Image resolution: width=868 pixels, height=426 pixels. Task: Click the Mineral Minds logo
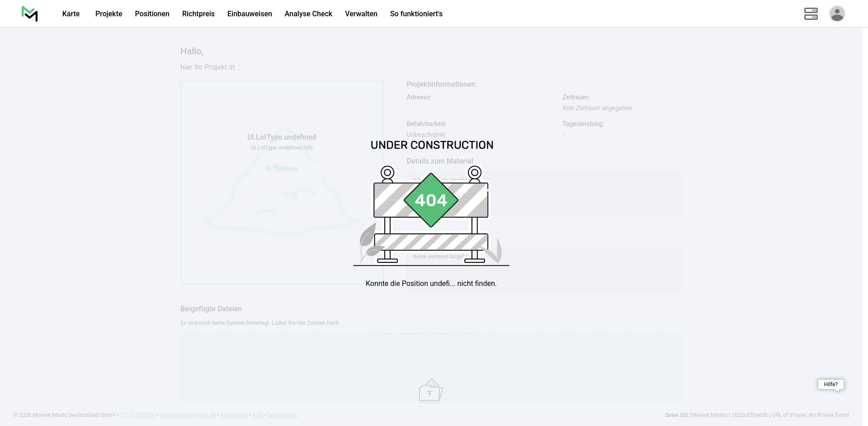pyautogui.click(x=29, y=14)
